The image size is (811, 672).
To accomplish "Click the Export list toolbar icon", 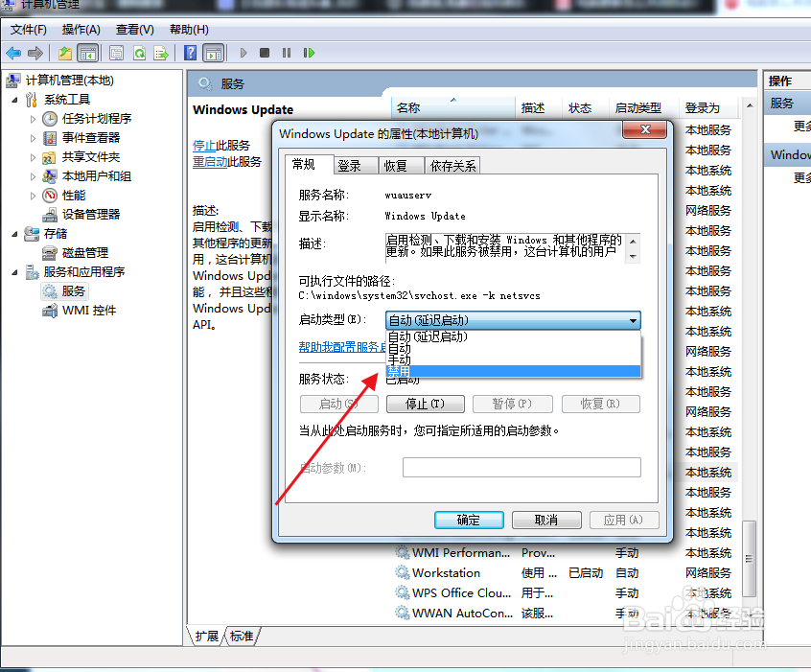I will [x=162, y=53].
